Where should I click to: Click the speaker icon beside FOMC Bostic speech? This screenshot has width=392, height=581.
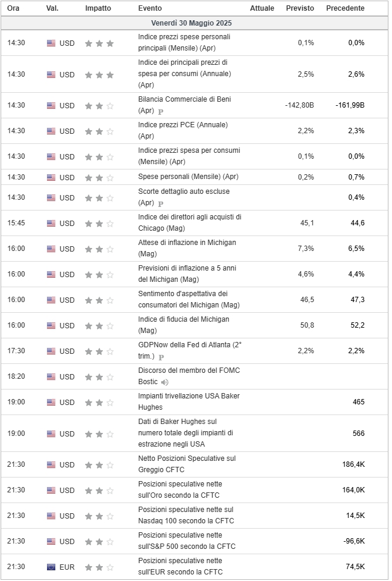165,382
